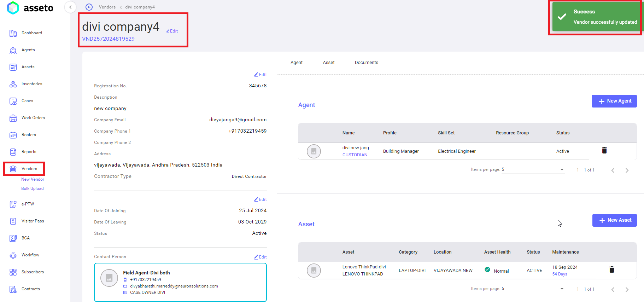Open the Contracts sidebar icon
The height and width of the screenshot is (302, 644).
13,289
